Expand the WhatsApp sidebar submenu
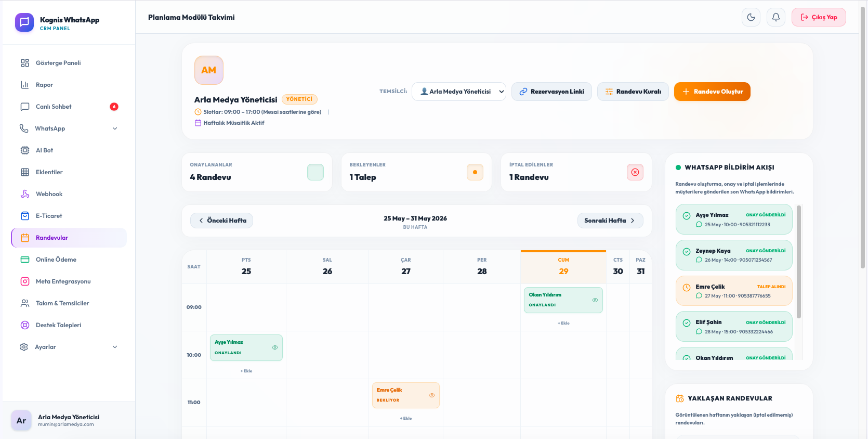Screen dimensions: 868x439 coord(115,128)
